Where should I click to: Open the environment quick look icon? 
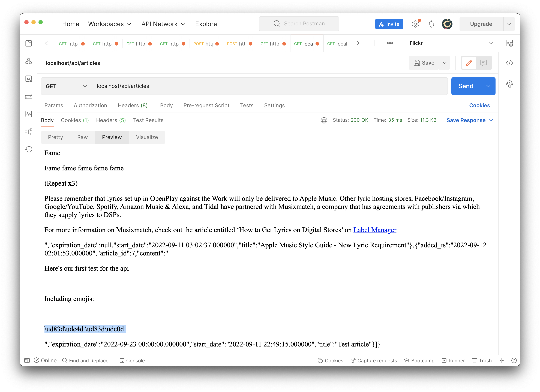(509, 43)
